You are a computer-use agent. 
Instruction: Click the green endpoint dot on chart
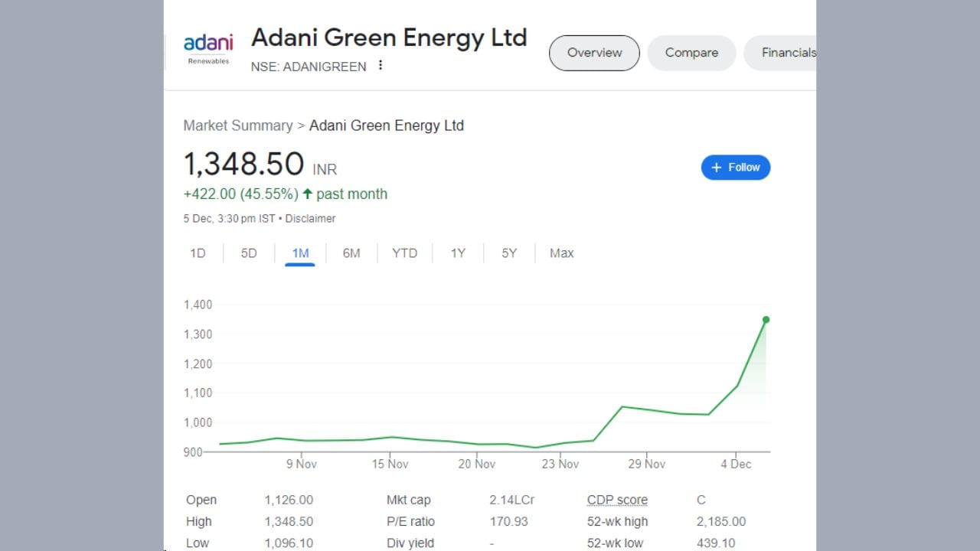766,320
